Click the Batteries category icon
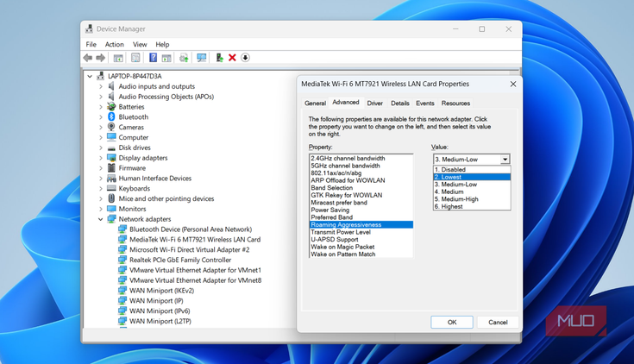The width and height of the screenshot is (634, 364). click(111, 107)
